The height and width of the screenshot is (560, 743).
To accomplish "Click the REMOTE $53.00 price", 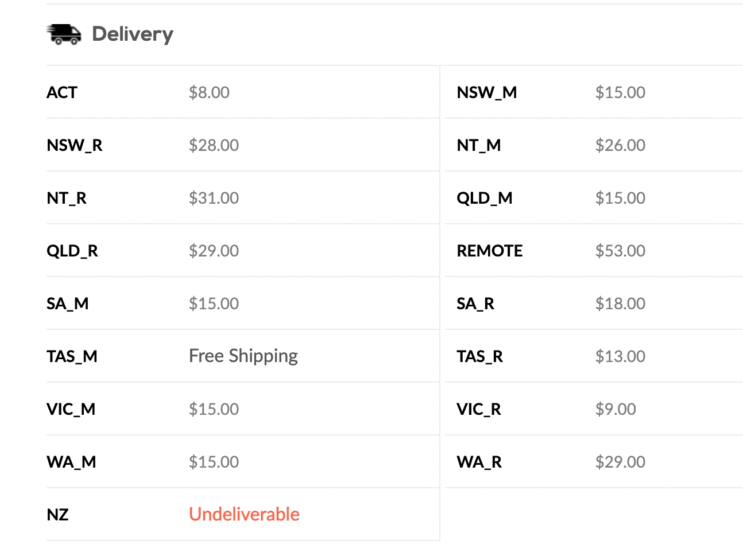I will 620,251.
